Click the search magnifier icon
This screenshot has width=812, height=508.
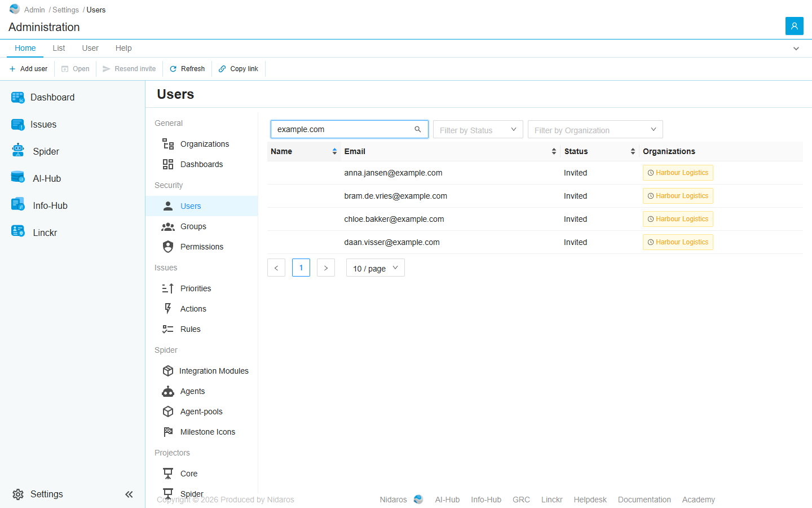pyautogui.click(x=418, y=129)
